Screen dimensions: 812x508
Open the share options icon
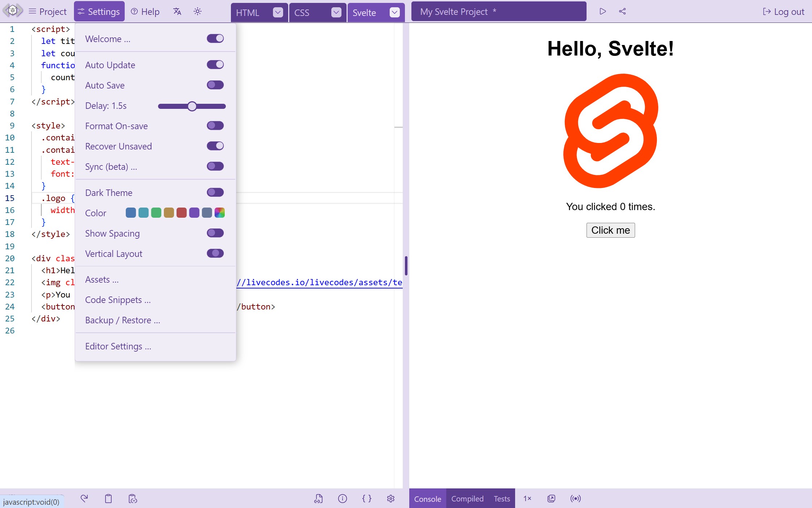[622, 11]
